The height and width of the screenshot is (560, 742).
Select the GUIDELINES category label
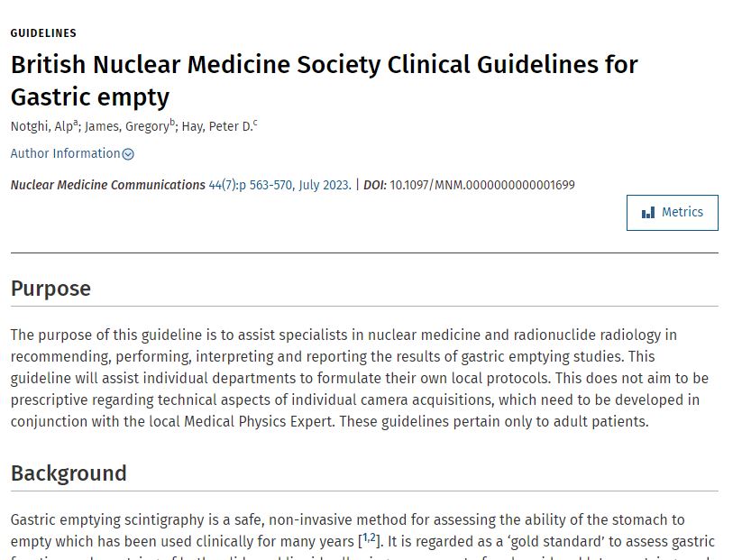[43, 32]
